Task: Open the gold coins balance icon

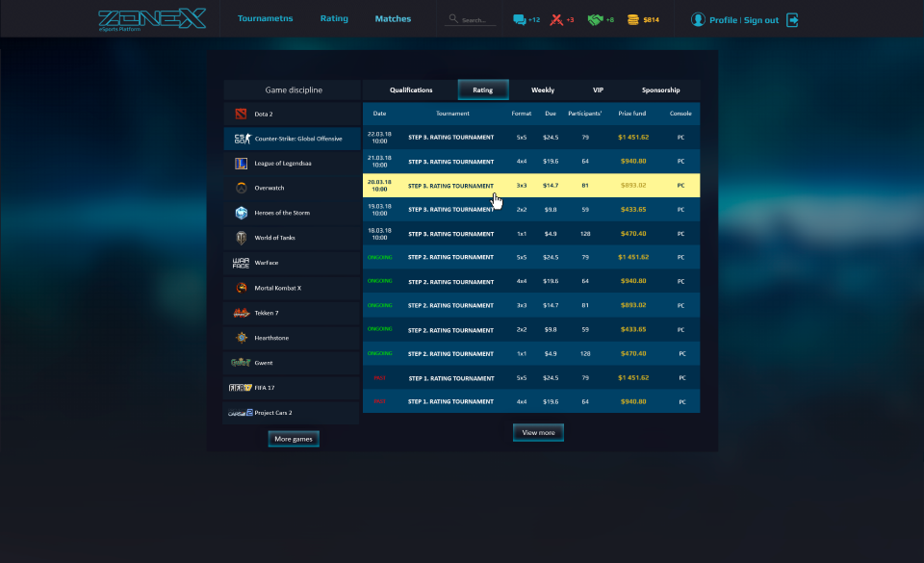Action: 633,20
